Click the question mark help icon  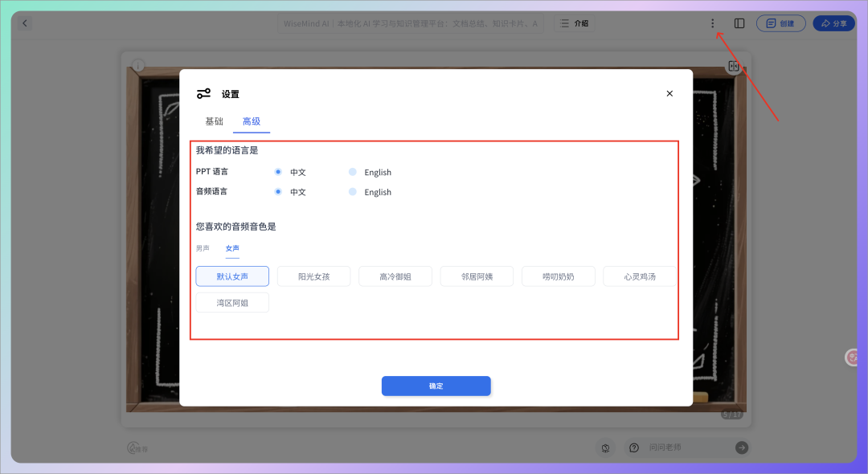point(634,447)
